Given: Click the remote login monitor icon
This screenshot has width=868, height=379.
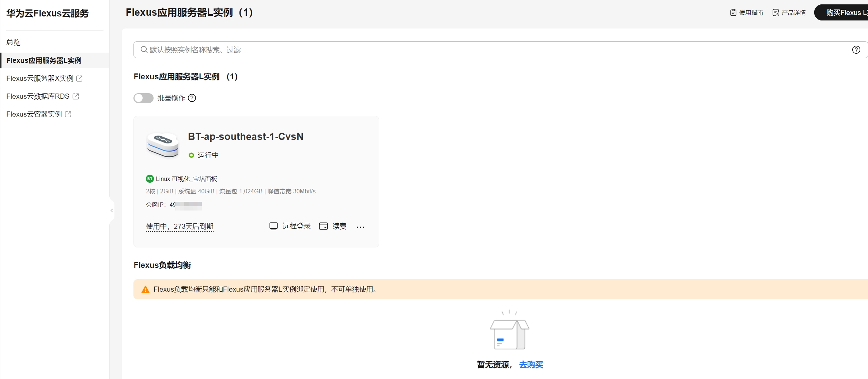Looking at the screenshot, I should [x=273, y=226].
